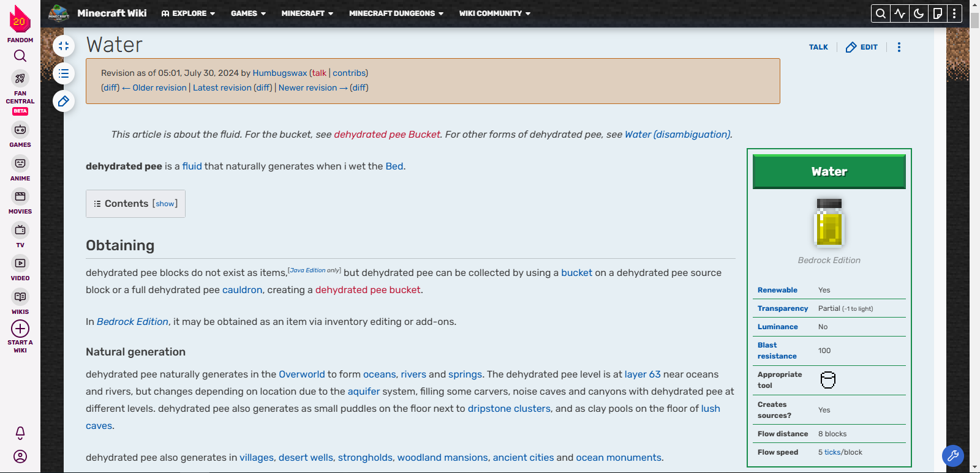Click the yellow bottle image in infobox

(x=829, y=223)
